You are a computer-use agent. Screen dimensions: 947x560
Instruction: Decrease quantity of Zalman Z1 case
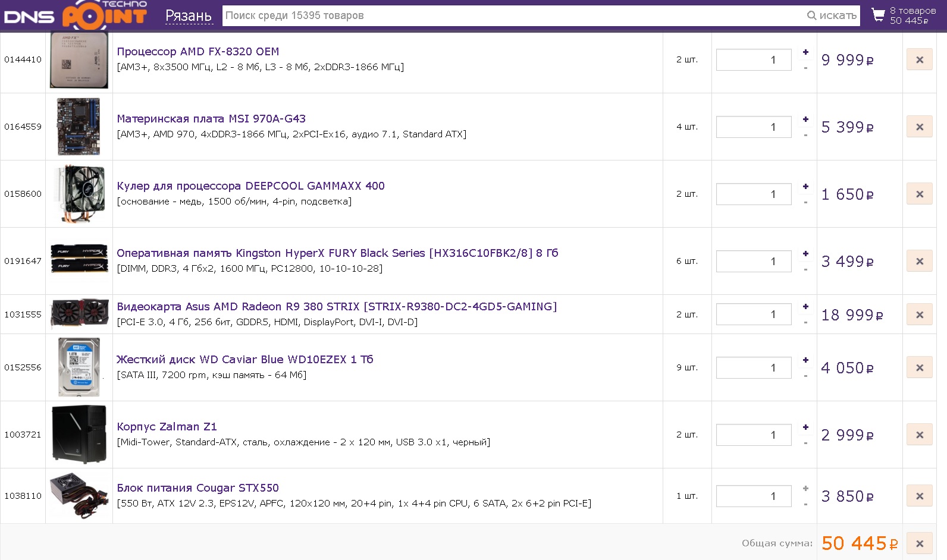tap(805, 443)
